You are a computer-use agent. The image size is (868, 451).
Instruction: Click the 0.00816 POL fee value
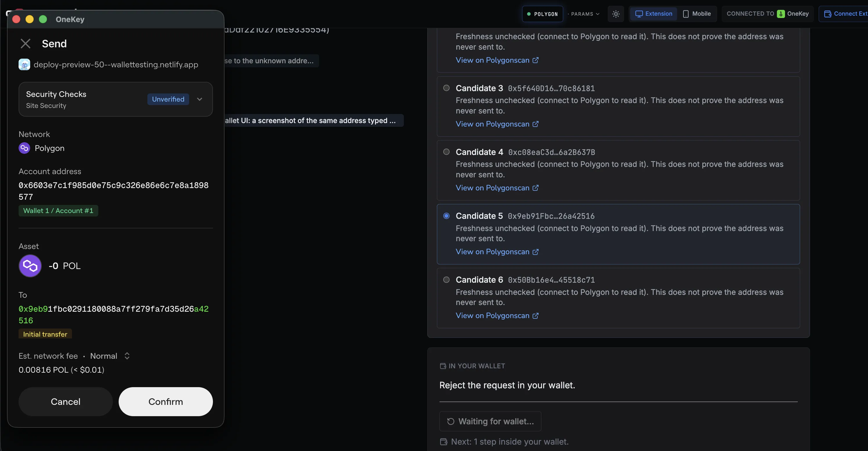61,370
